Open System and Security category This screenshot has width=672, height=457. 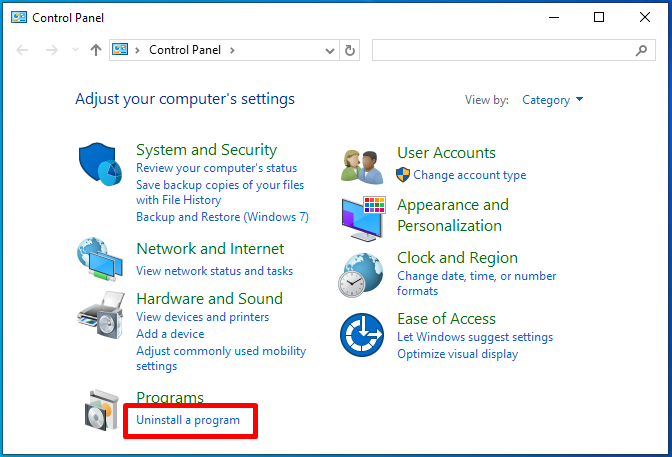pyautogui.click(x=207, y=150)
